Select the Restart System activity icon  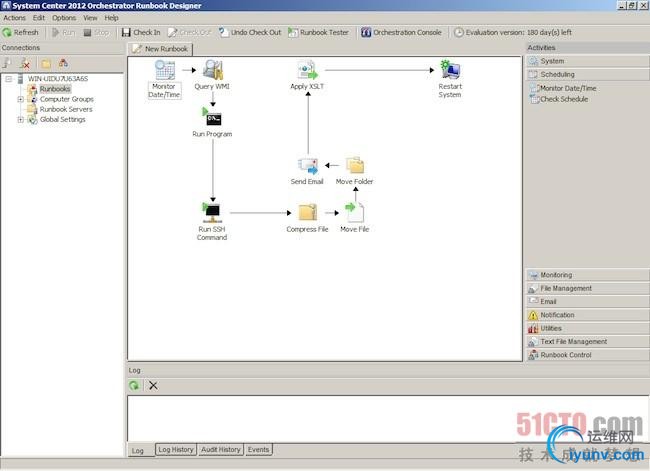click(450, 70)
